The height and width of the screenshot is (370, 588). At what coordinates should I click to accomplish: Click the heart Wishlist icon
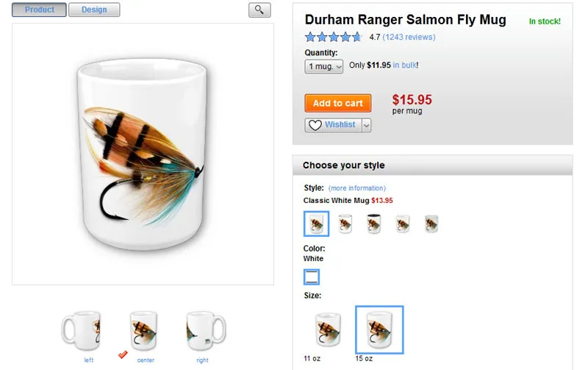click(315, 125)
